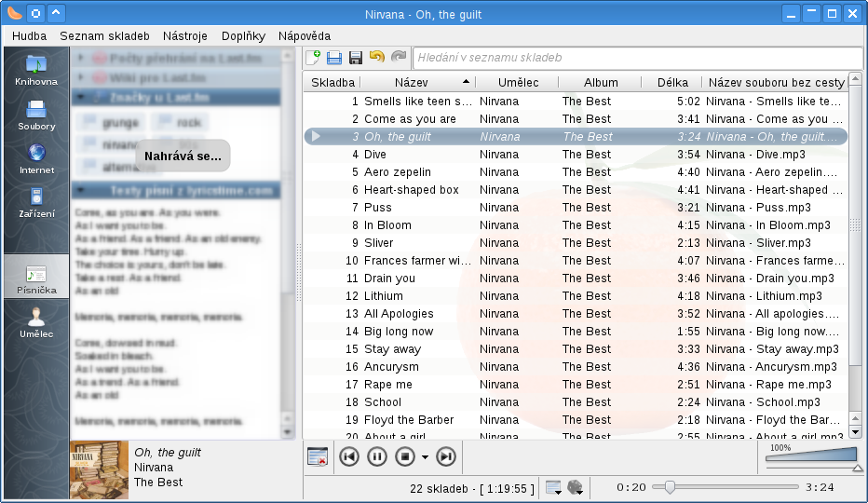Open the Doplňky menu

coord(244,36)
